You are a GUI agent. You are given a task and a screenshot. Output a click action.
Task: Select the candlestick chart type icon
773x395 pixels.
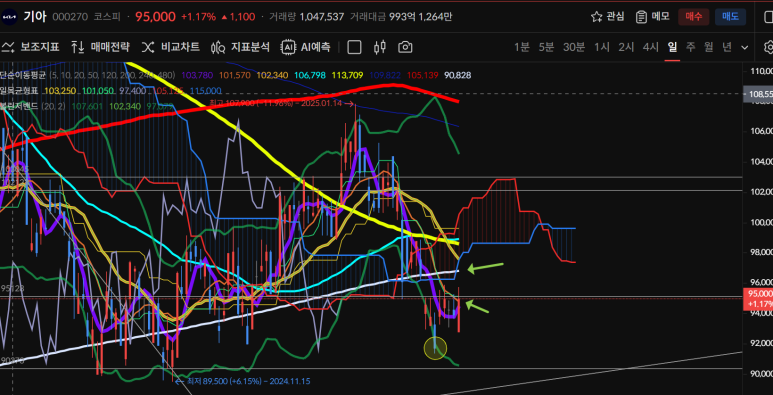(380, 47)
